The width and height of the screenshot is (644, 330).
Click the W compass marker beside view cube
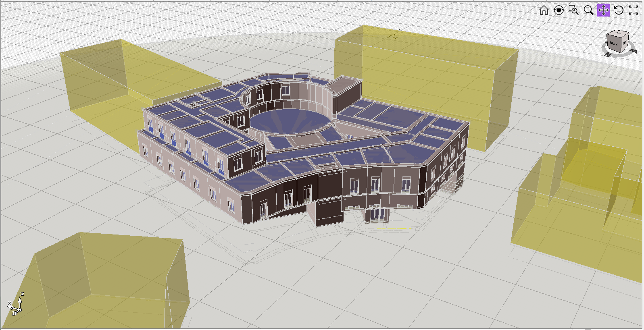click(x=634, y=51)
